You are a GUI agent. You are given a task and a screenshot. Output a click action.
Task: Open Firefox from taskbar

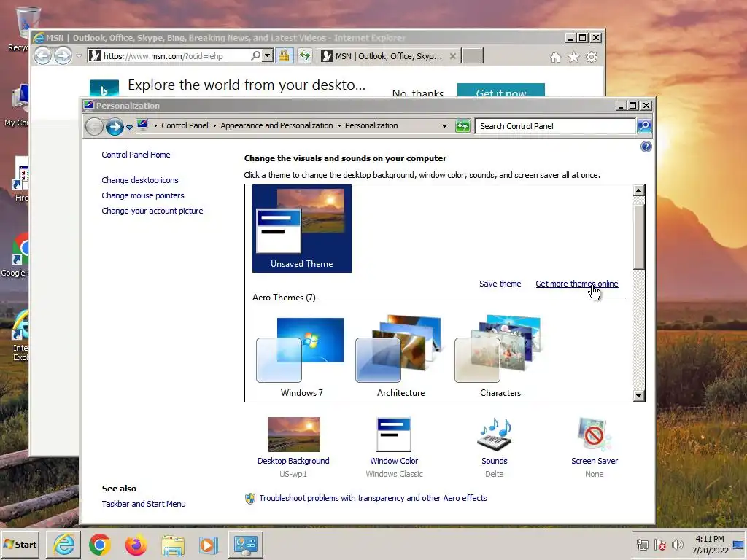(136, 545)
